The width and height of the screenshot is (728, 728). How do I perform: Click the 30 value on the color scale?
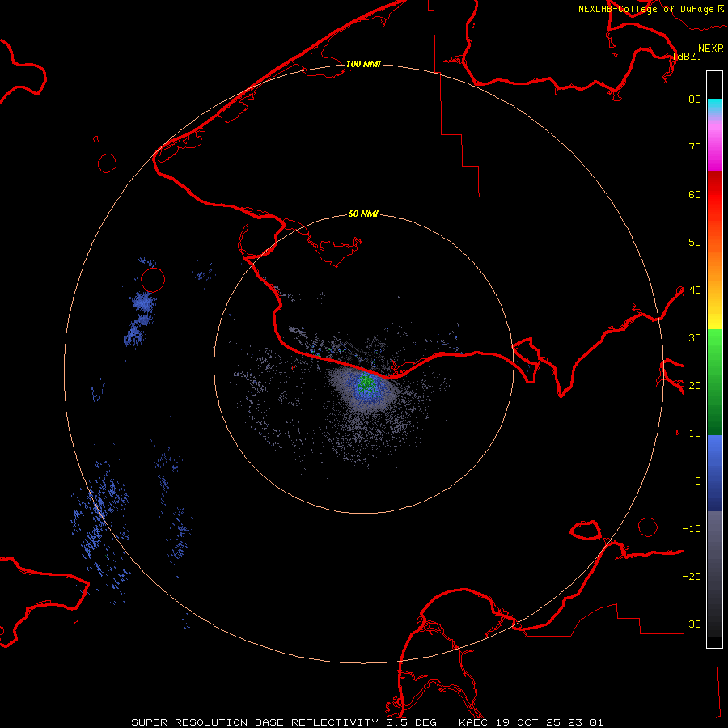pyautogui.click(x=695, y=338)
